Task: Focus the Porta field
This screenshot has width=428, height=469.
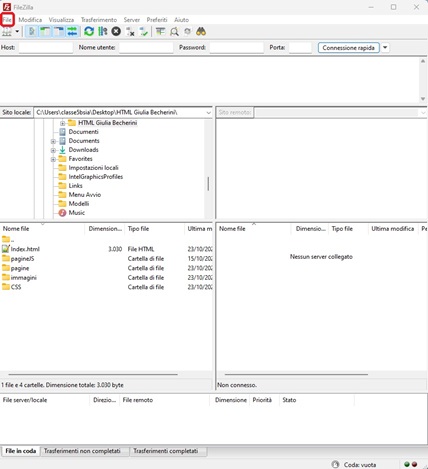Action: point(300,48)
